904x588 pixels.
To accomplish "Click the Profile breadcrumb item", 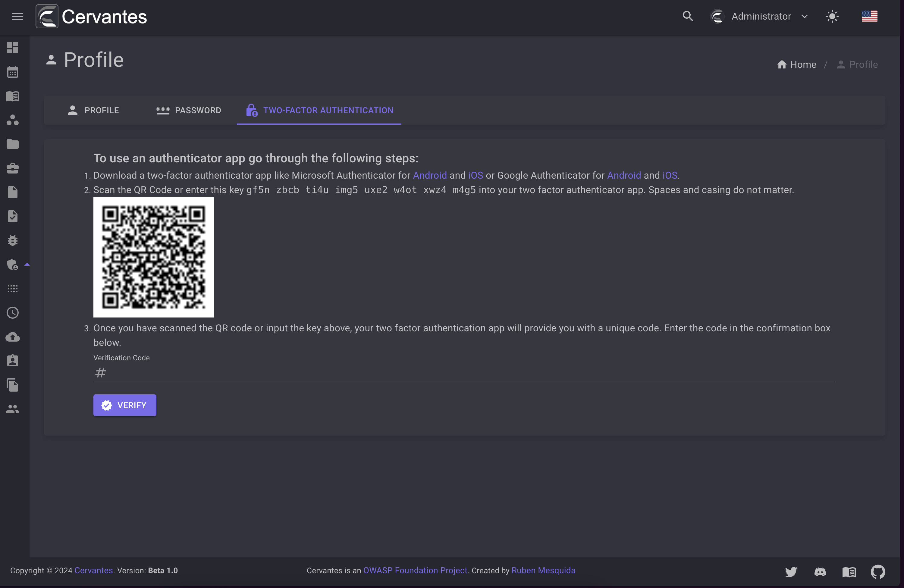I will [857, 64].
